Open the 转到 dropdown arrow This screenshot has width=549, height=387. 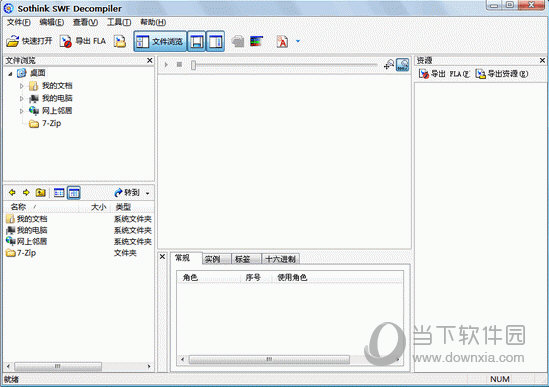(x=147, y=193)
